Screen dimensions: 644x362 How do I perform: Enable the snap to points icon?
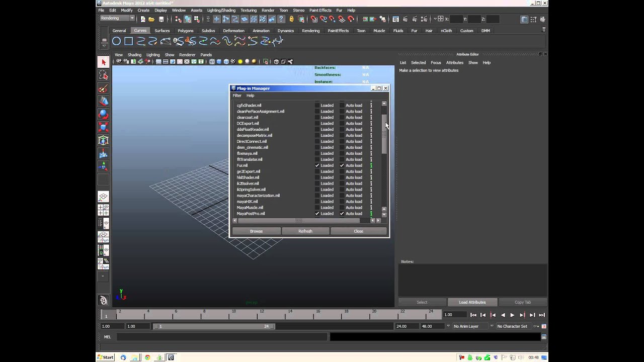pyautogui.click(x=333, y=19)
